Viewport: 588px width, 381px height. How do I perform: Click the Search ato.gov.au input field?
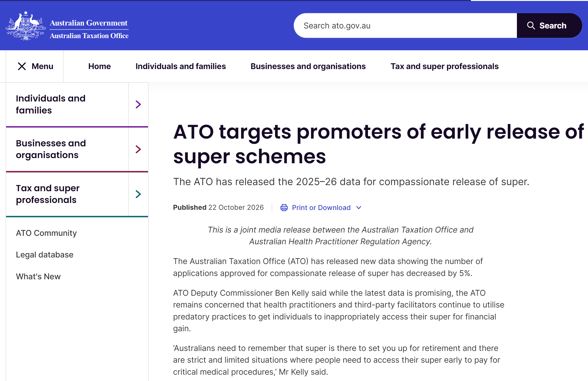(x=405, y=25)
